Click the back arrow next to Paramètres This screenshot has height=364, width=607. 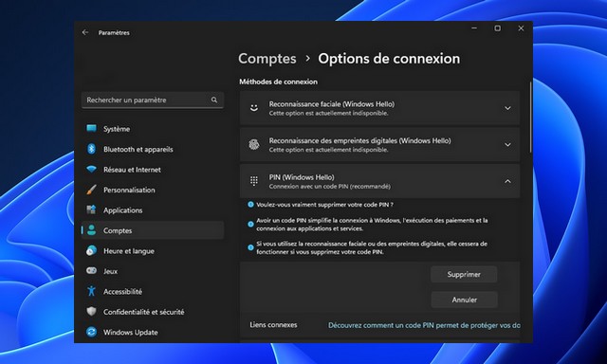85,32
